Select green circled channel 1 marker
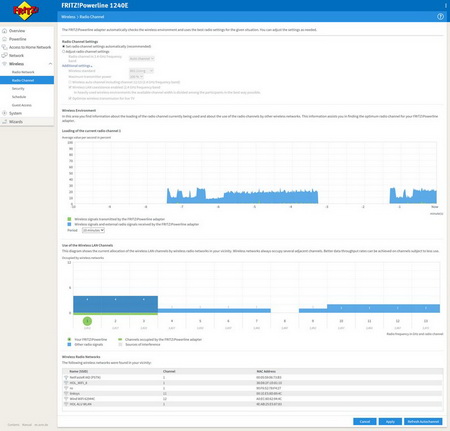Screen dimensions: 450x431 click(x=87, y=321)
